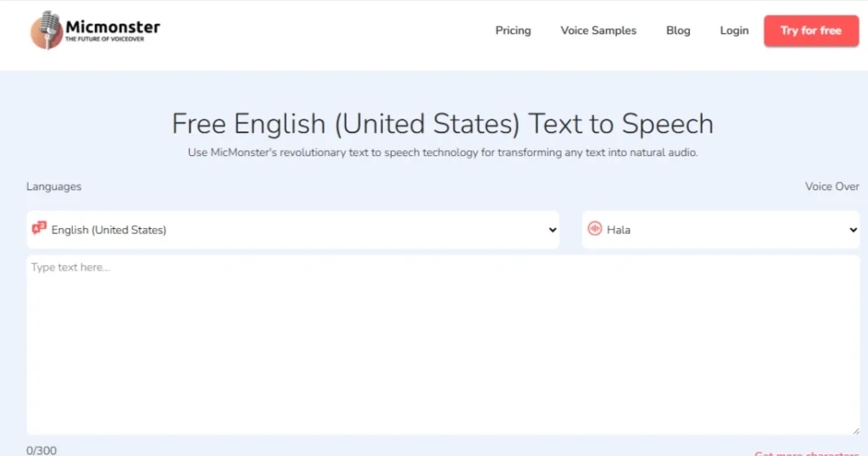Click the Voice Over label
The image size is (868, 456).
click(x=832, y=186)
